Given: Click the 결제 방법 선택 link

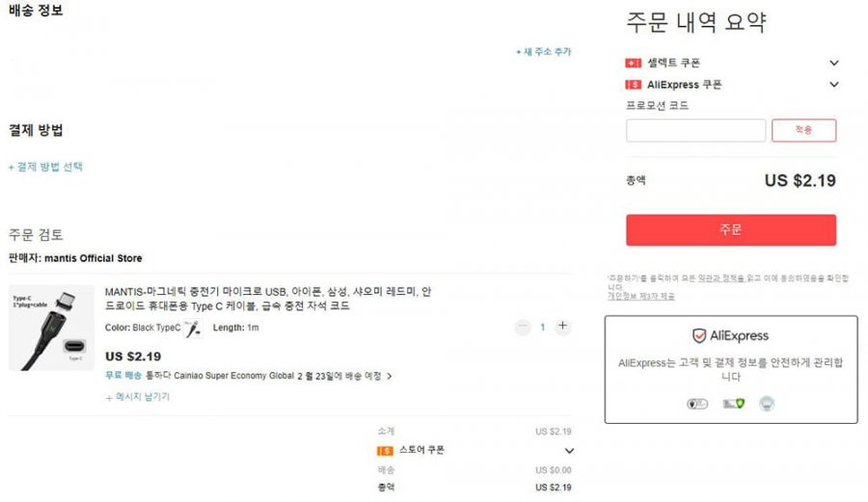Looking at the screenshot, I should (x=45, y=167).
